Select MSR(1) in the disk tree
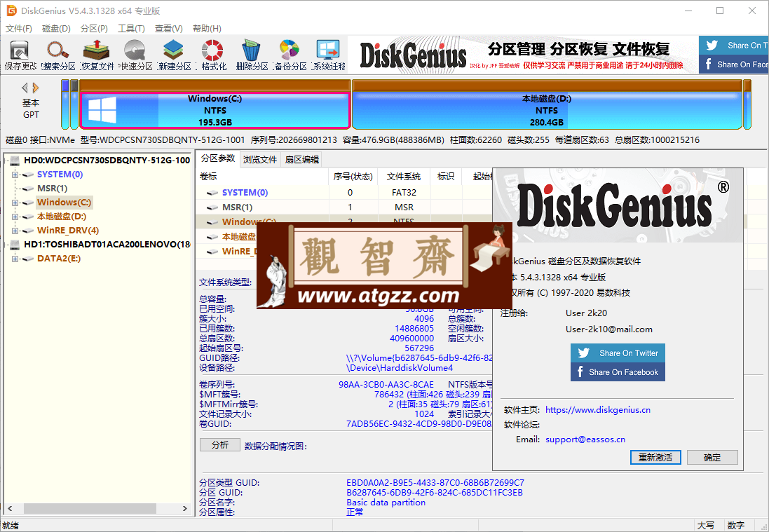 pos(52,189)
